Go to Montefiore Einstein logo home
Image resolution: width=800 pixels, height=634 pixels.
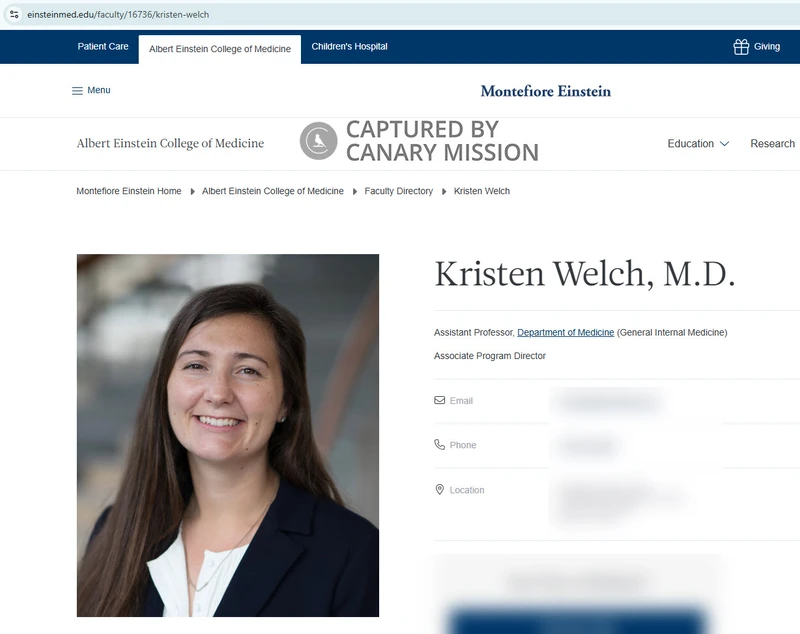click(x=545, y=91)
